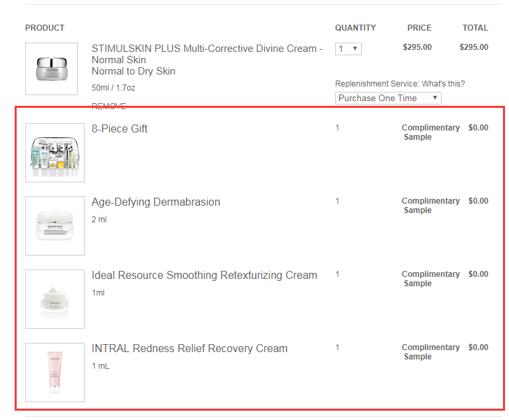This screenshot has width=509, height=420.
Task: Click the 50ml / 1.7oz size text
Action: pos(113,88)
